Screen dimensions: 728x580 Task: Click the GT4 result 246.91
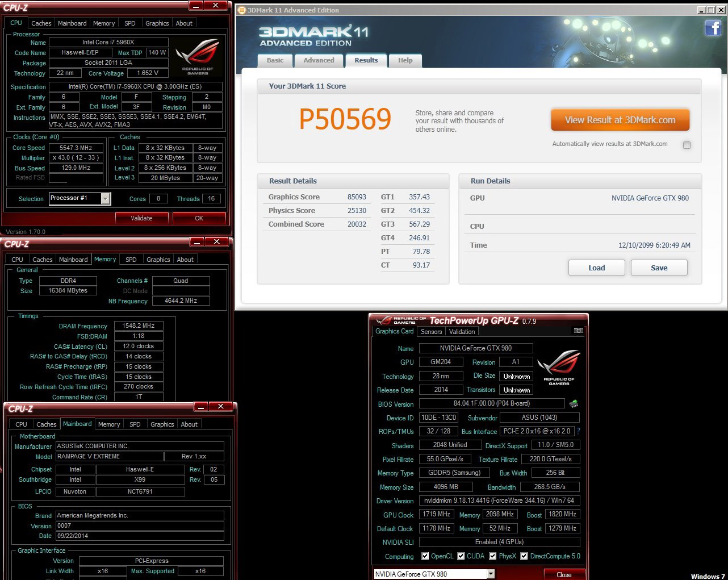pos(420,238)
